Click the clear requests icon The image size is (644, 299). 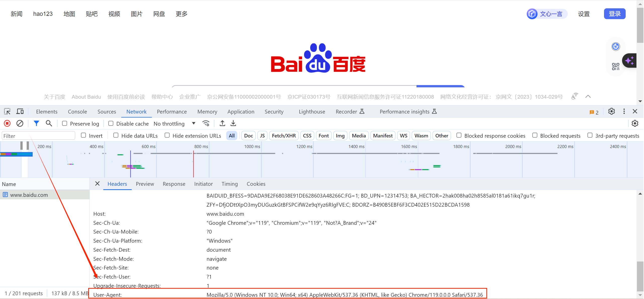20,123
